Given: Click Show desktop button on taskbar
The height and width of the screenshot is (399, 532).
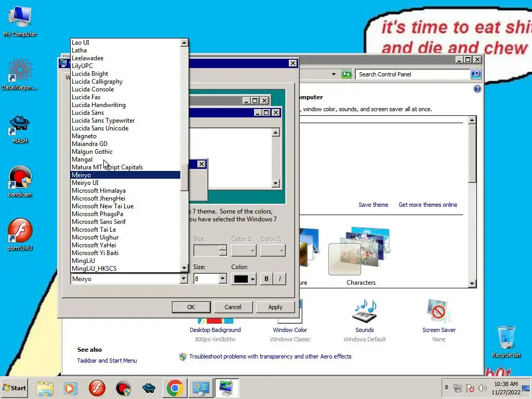Looking at the screenshot, I should (526, 388).
